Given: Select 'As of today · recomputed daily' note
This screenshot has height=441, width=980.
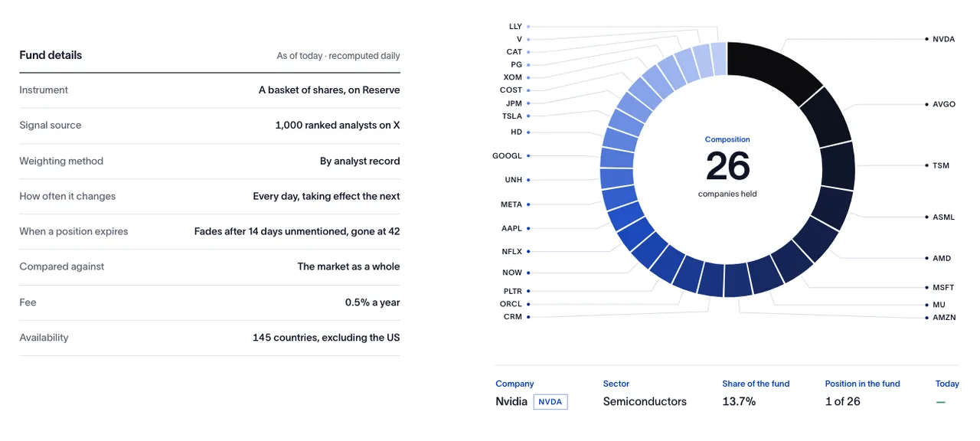Looking at the screenshot, I should [x=338, y=56].
